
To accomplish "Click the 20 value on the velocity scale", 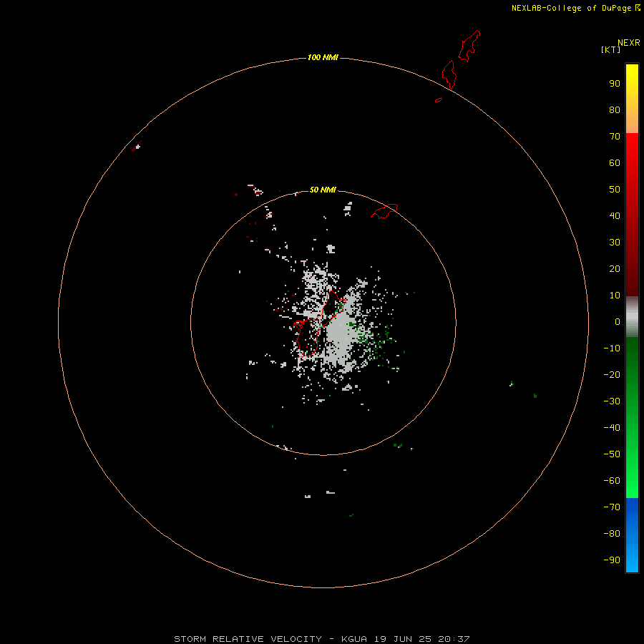I will point(615,268).
